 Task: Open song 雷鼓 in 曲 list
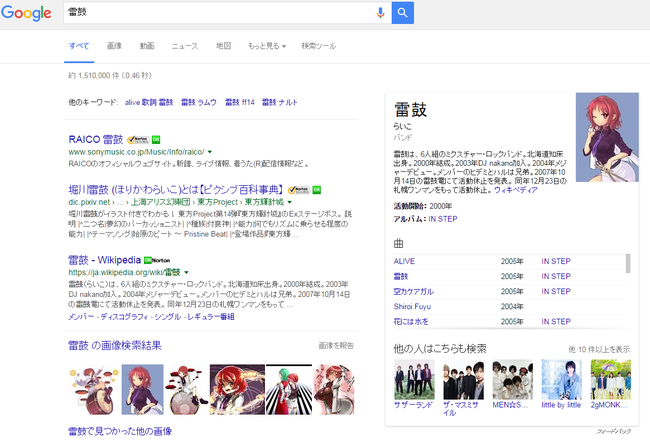click(x=401, y=277)
